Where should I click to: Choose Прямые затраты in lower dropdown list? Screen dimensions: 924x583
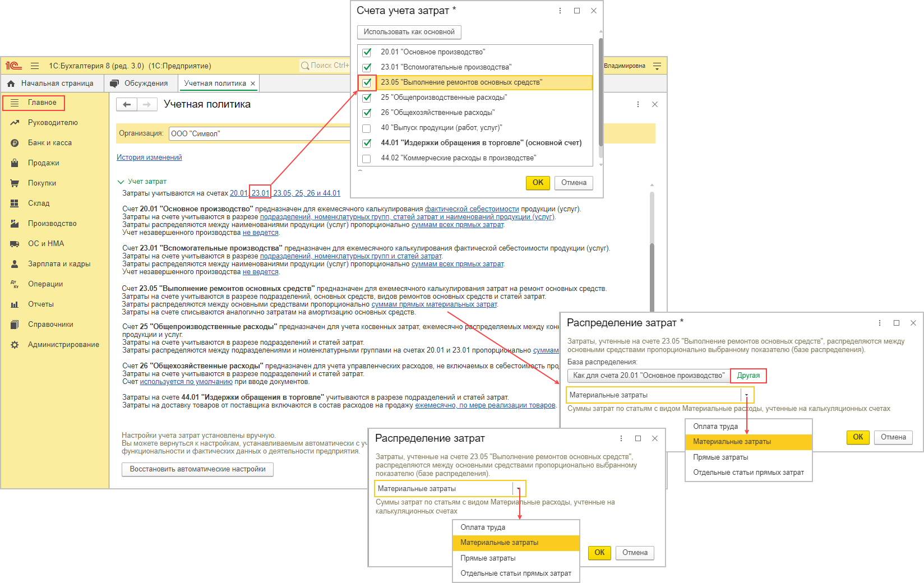click(x=516, y=558)
